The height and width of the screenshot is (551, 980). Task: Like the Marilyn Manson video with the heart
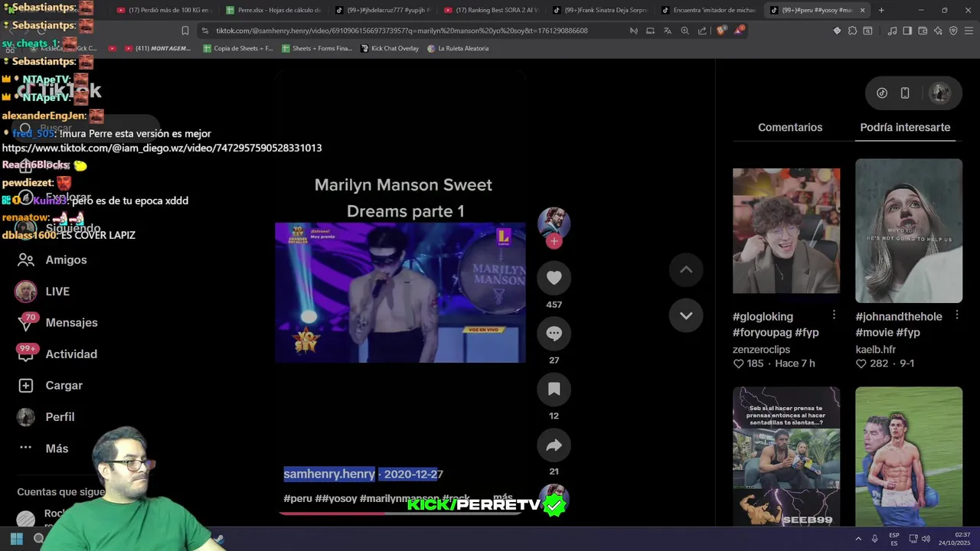[x=554, y=278]
